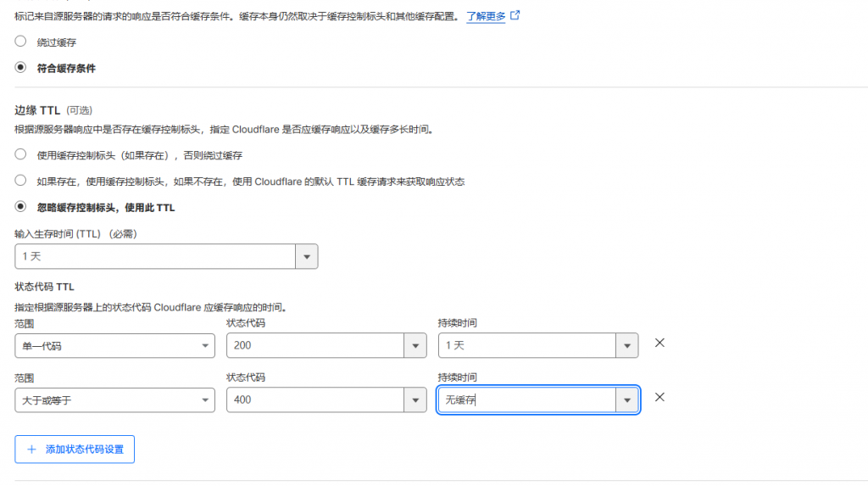Select 忽略缓存控制标头，使用此 TTL radio
Image resolution: width=868 pixels, height=486 pixels.
tap(20, 207)
